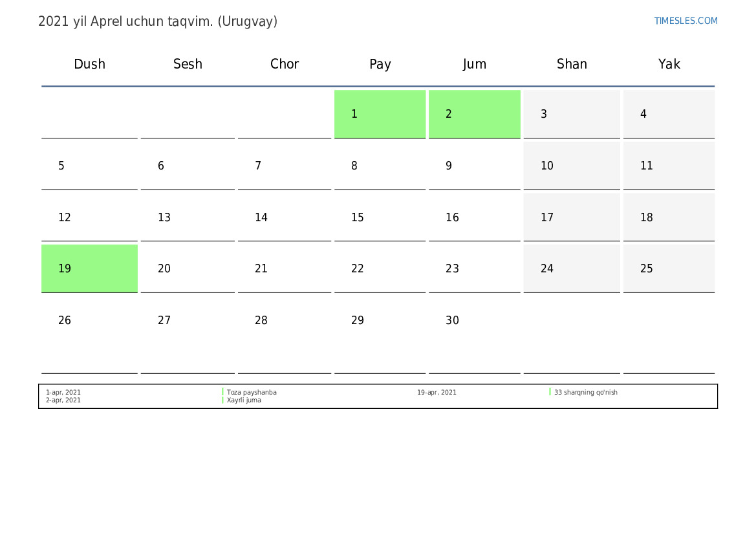Click green marker beside 'Xayrli juma'
The width and height of the screenshot is (756, 535).
(222, 400)
